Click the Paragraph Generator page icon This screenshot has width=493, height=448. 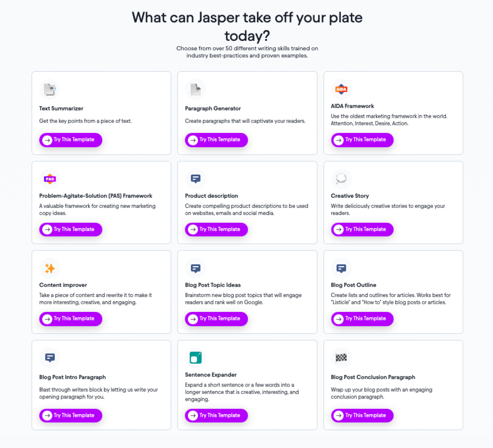tap(195, 89)
